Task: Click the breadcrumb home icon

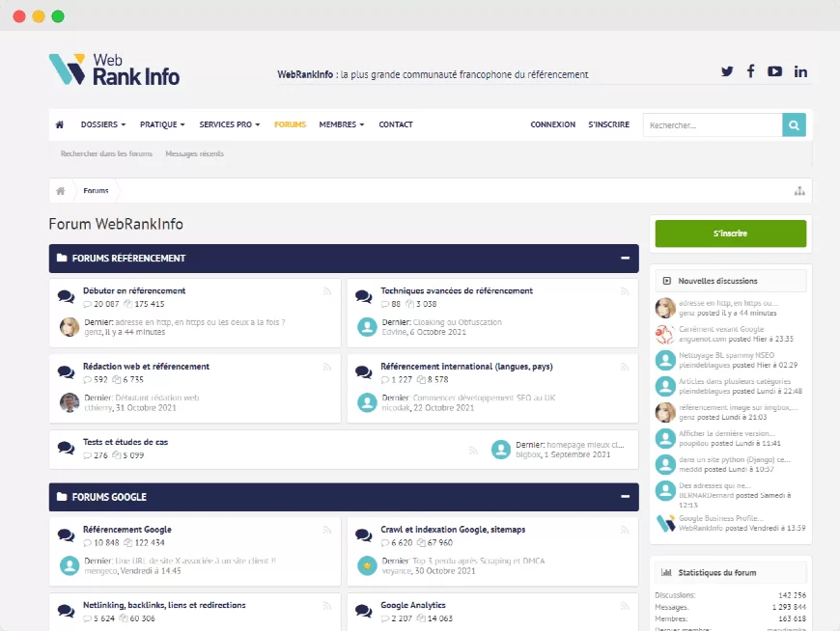Action: (61, 190)
